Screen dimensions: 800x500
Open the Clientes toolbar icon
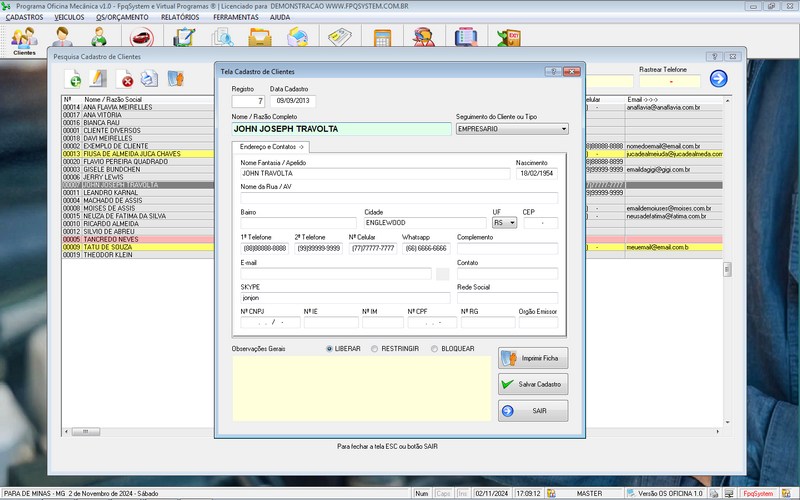24,40
